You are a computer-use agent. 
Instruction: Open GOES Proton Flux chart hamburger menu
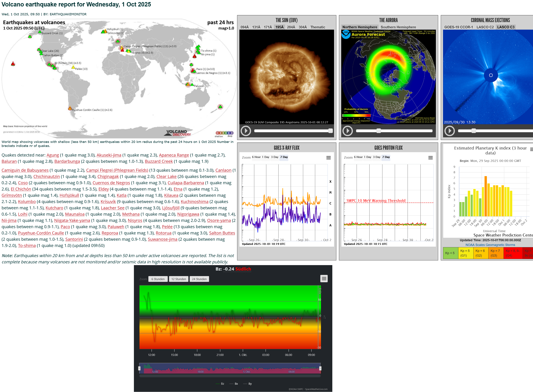430,158
